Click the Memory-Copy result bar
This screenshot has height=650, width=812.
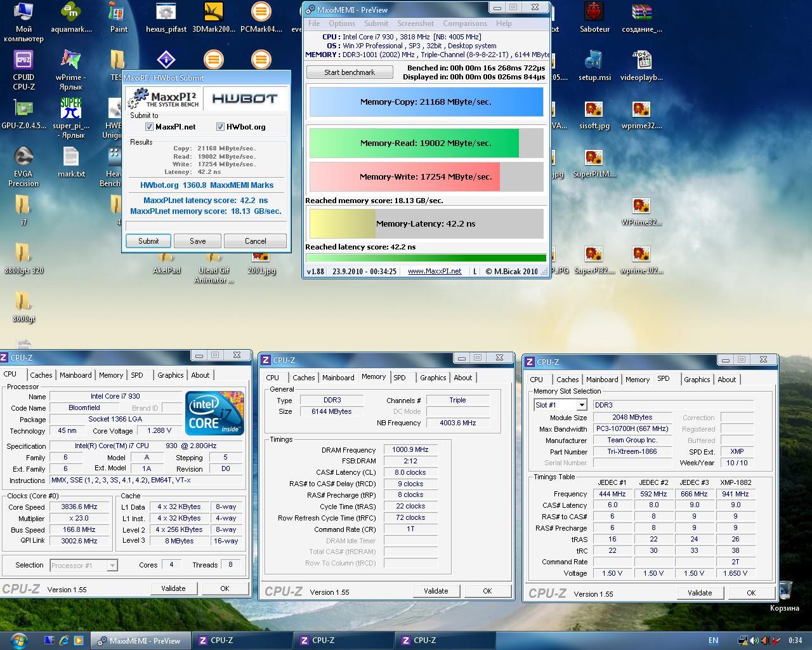point(426,102)
